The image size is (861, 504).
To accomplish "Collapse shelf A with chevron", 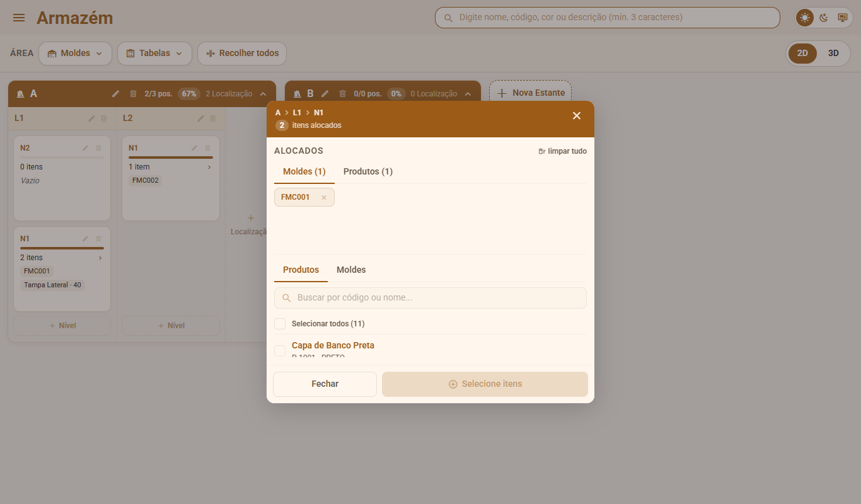I will 263,94.
